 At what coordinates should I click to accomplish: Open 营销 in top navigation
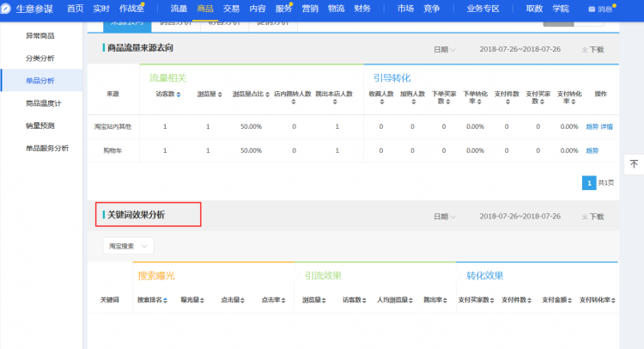coord(310,9)
